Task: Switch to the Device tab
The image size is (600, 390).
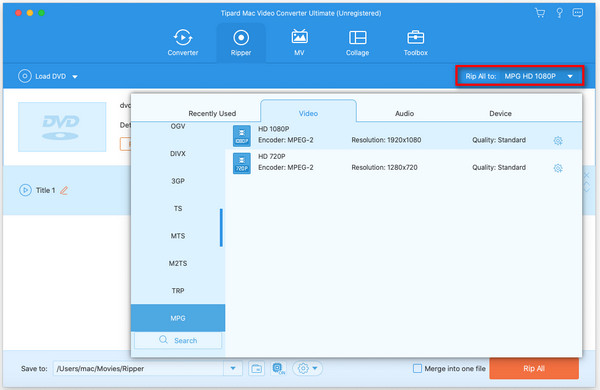Action: tap(500, 113)
